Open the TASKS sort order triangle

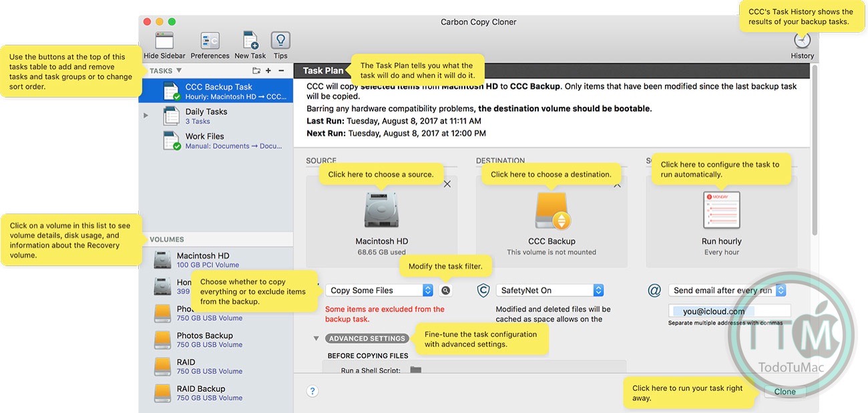pos(179,70)
